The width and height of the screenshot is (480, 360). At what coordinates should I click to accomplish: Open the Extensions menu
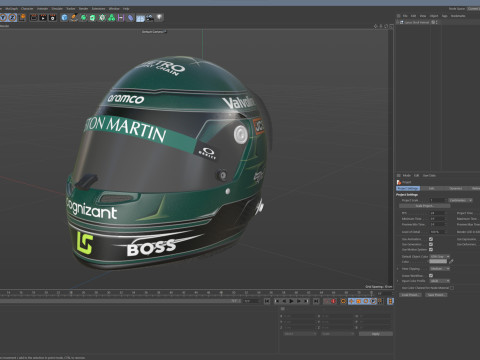[98, 9]
